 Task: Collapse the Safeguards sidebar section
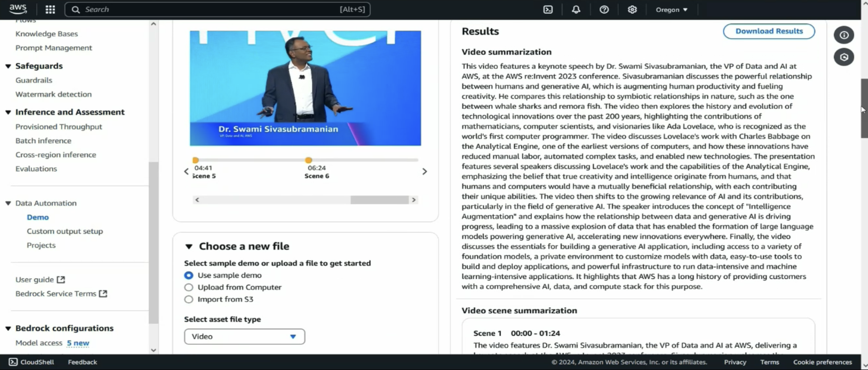click(8, 66)
